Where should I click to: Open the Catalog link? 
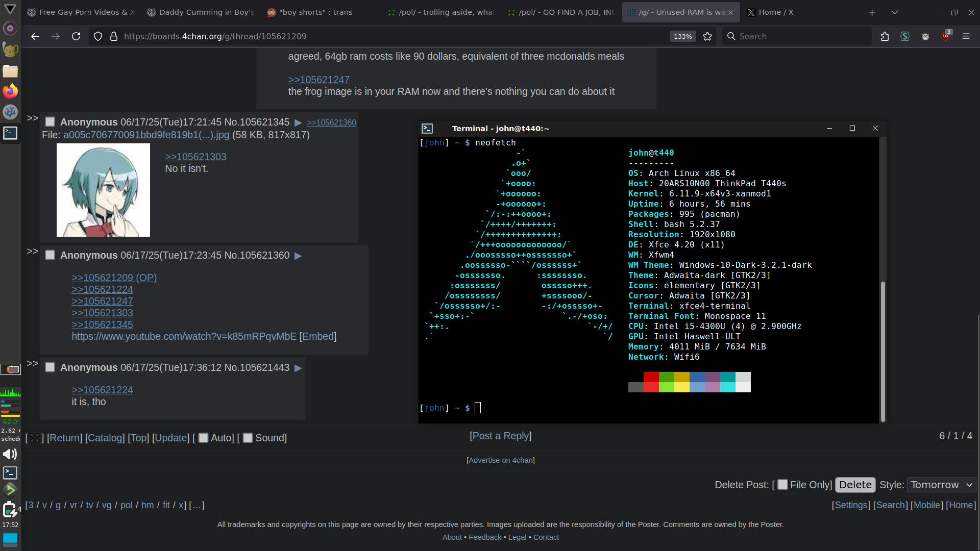(105, 438)
